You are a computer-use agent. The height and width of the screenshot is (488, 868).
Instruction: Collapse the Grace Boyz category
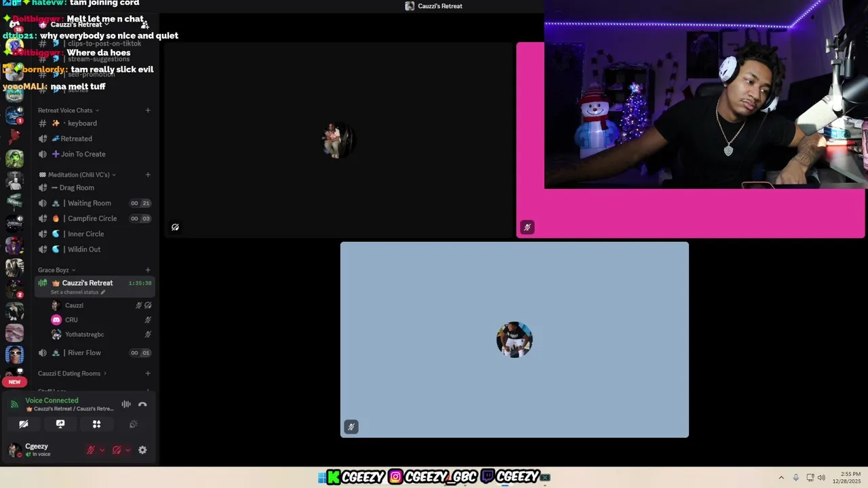pyautogui.click(x=56, y=270)
